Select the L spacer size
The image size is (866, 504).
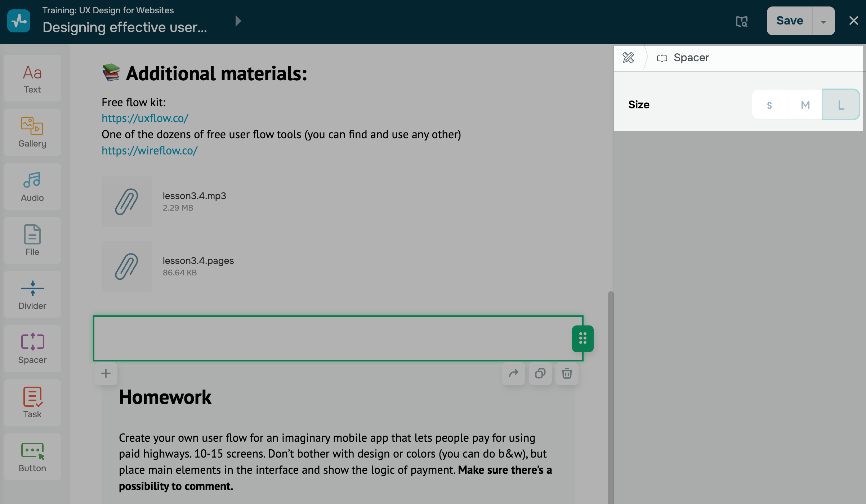(841, 105)
